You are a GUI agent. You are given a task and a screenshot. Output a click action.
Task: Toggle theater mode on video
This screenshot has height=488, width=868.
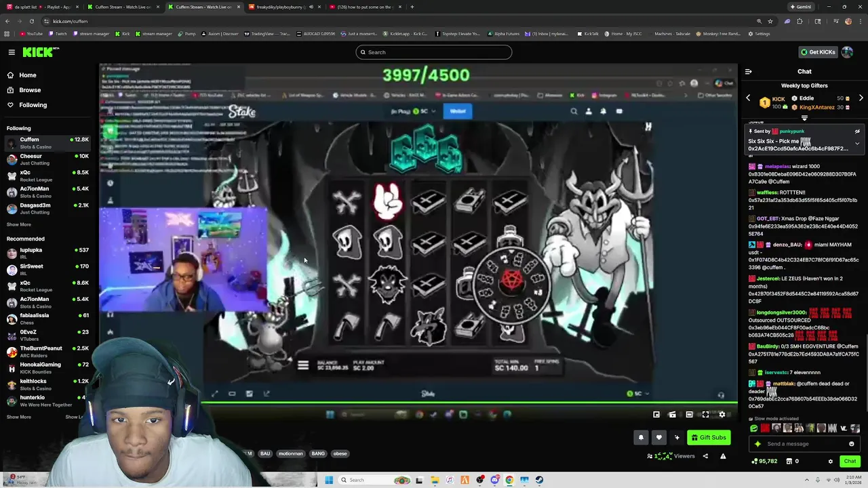tap(689, 415)
